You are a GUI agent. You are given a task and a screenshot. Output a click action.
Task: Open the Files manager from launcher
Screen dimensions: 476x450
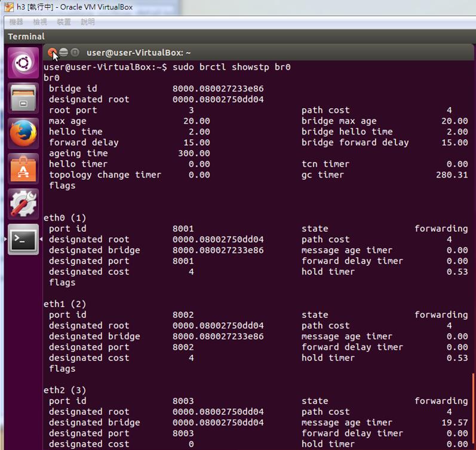point(23,99)
